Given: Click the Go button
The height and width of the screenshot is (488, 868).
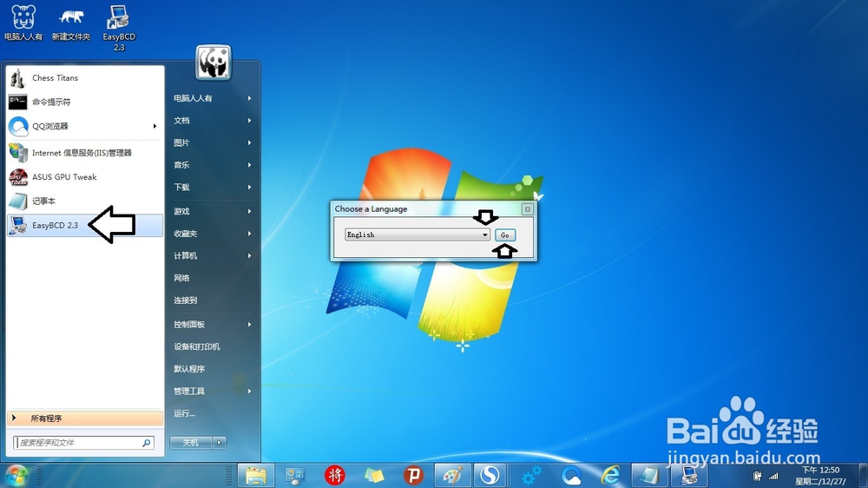Looking at the screenshot, I should coord(505,235).
